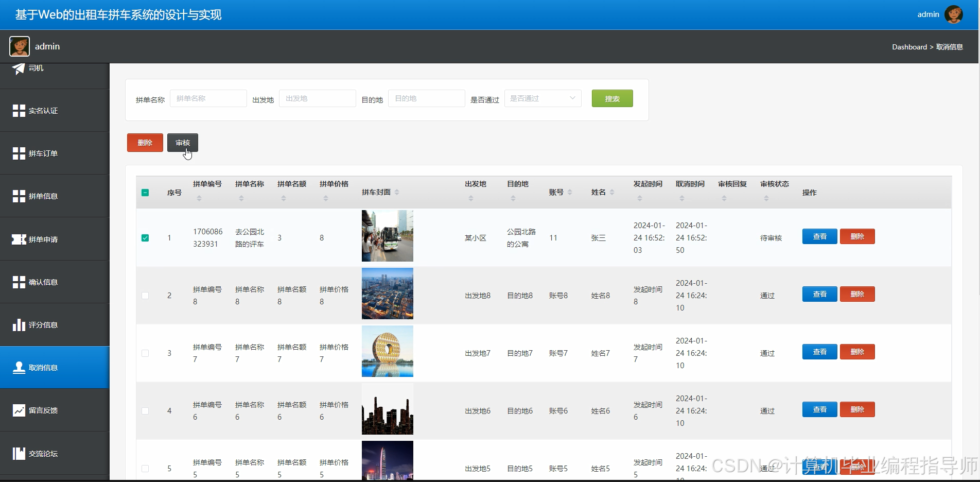Open the 拼单申请 menu item
Image resolution: width=980 pixels, height=482 pixels.
(55, 239)
